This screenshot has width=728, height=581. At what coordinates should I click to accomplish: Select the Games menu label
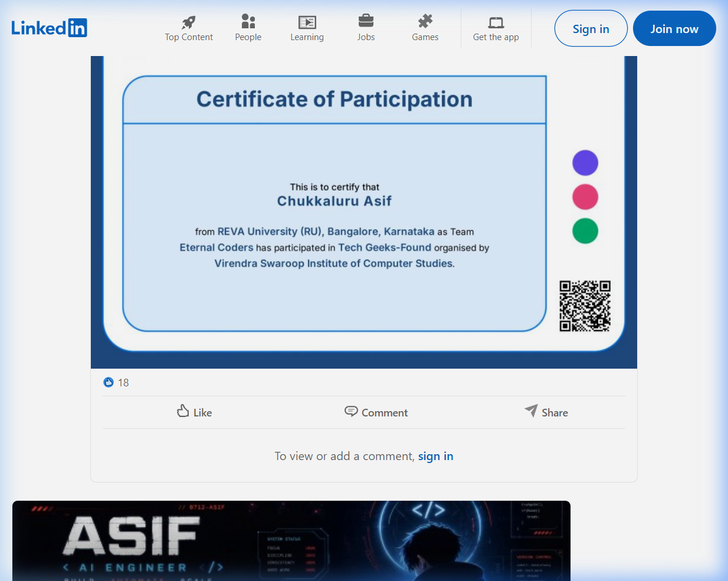(425, 37)
